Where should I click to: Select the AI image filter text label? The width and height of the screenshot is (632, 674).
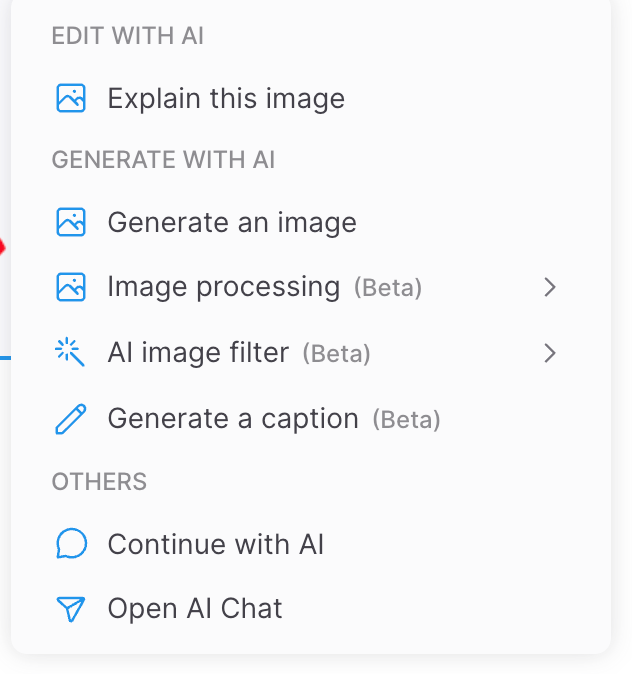coord(198,352)
